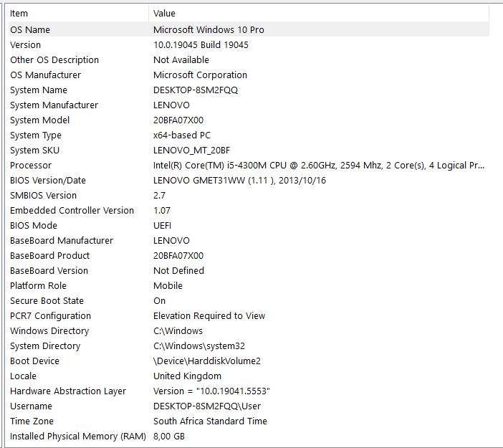Click 20BFA07X00 value in BaseBoard Product row

tap(178, 256)
